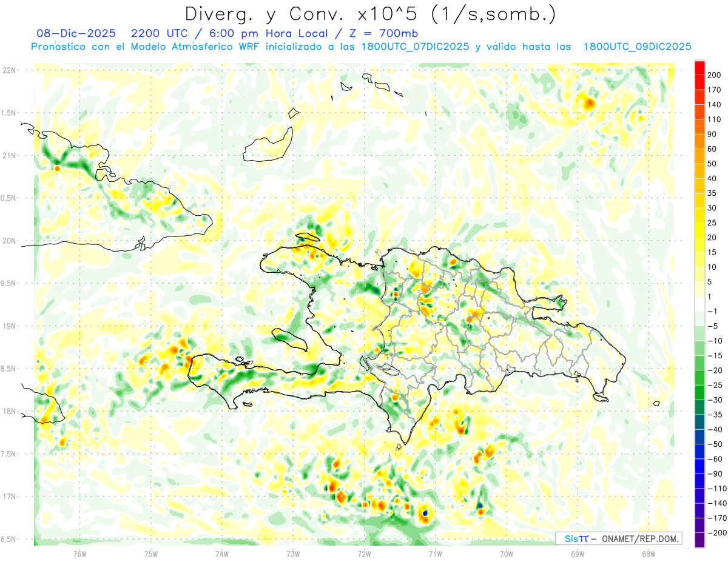This screenshot has width=728, height=562.
Task: Pick the orange swatch between 60 and 90
Action: 699,142
